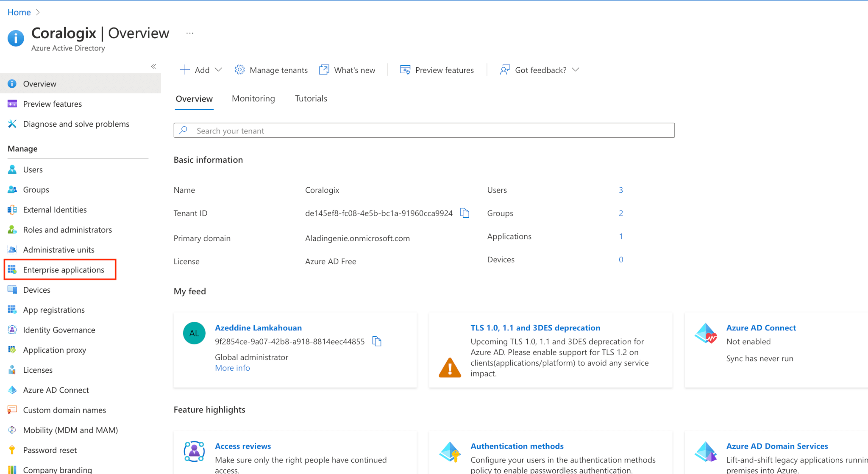This screenshot has height=474, width=868.
Task: Click the Authentication methods feature icon
Action: 450,452
